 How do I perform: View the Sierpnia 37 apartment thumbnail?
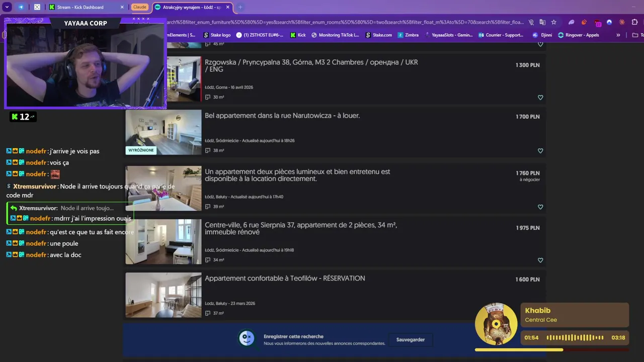pyautogui.click(x=164, y=242)
